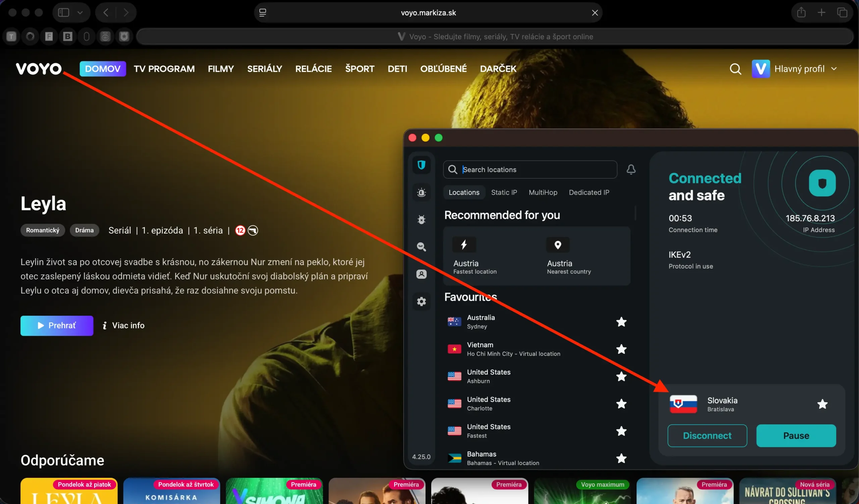
Task: Toggle the favourite star for Slovakia Bratislava
Action: 822,404
